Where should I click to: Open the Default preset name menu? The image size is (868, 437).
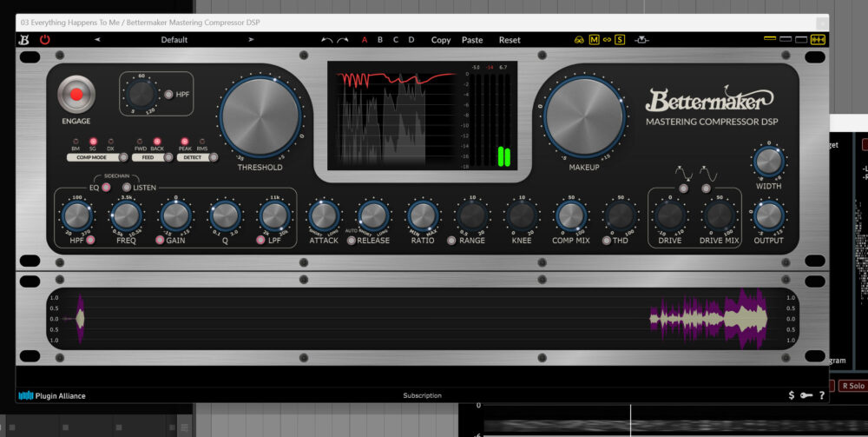(x=174, y=40)
